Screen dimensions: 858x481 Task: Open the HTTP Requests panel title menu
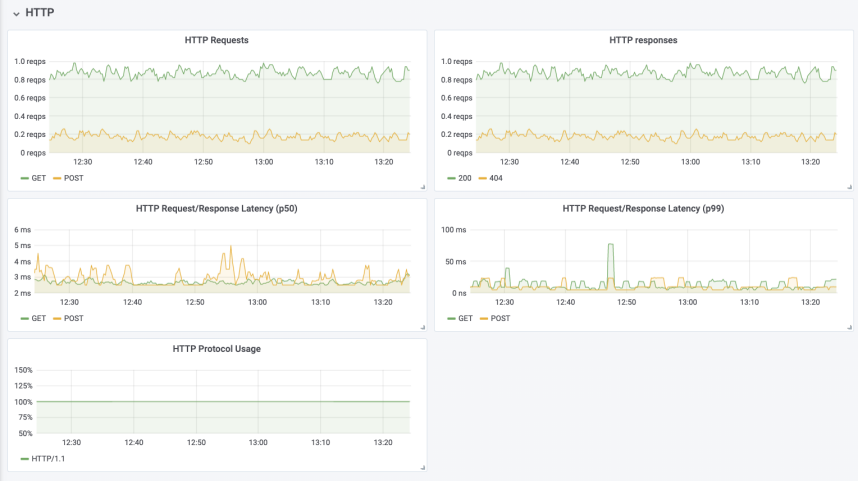tap(217, 40)
